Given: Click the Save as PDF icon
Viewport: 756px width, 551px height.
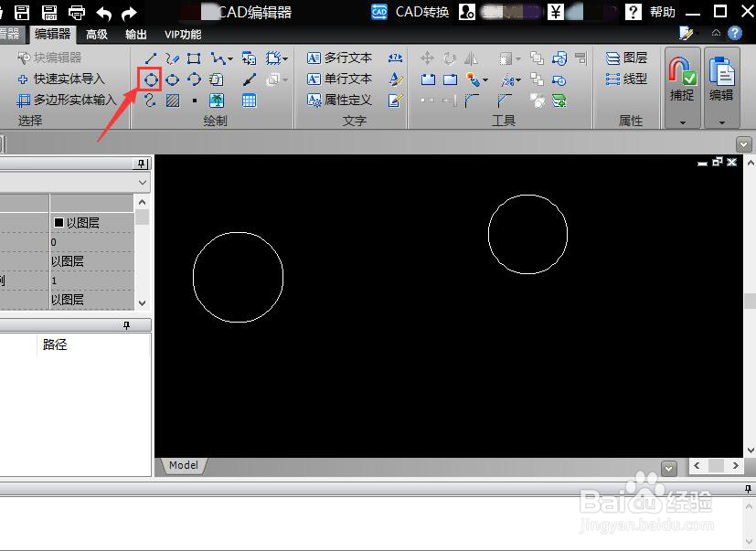Looking at the screenshot, I should click(x=49, y=12).
